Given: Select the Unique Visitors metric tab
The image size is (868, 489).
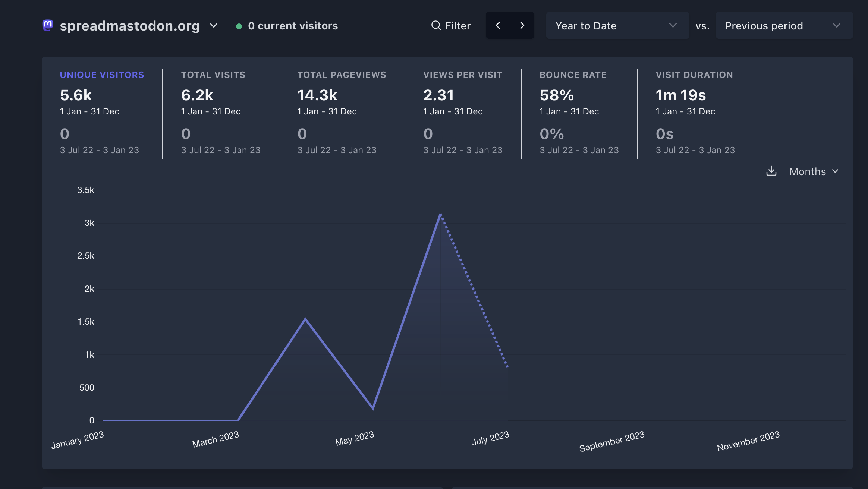Looking at the screenshot, I should (102, 75).
